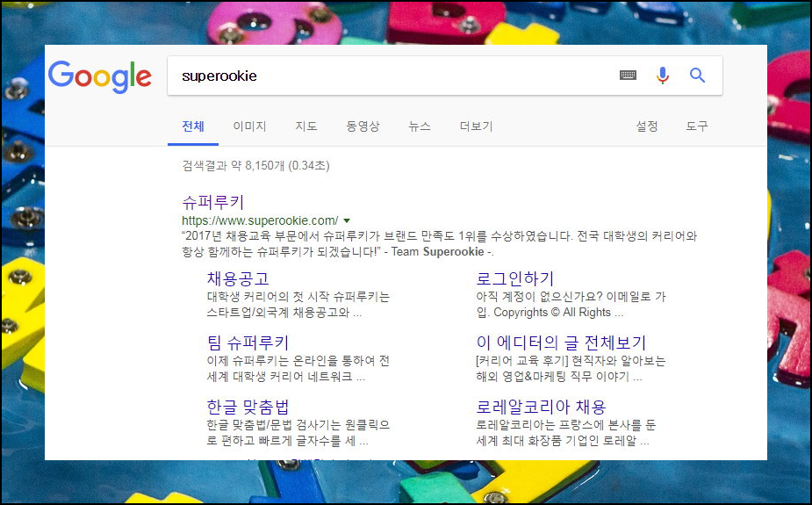This screenshot has height=505, width=812.
Task: Click the Google logo
Action: click(x=100, y=76)
